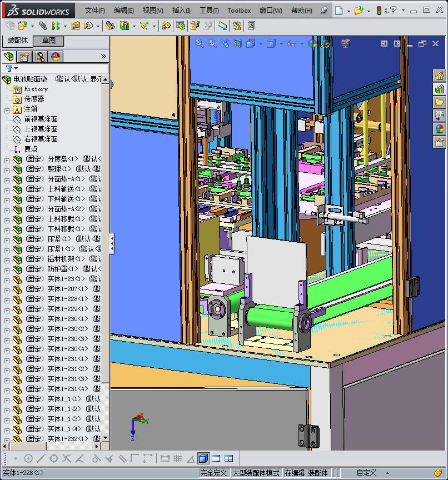Open the Assembly Features tool
This screenshot has width=448, height=480.
[x=125, y=26]
